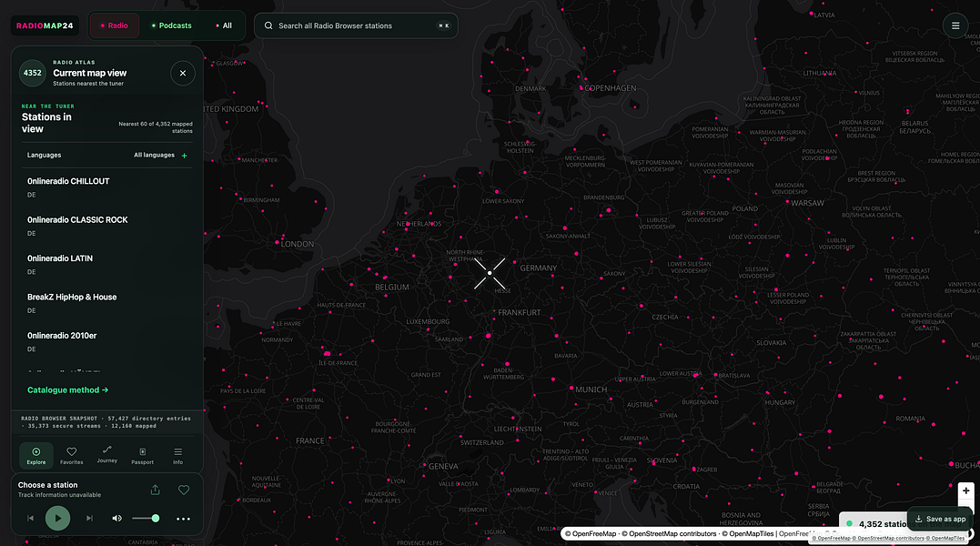Select station 0nlineradio CHILLOUT
This screenshot has height=546, width=980.
tap(106, 187)
